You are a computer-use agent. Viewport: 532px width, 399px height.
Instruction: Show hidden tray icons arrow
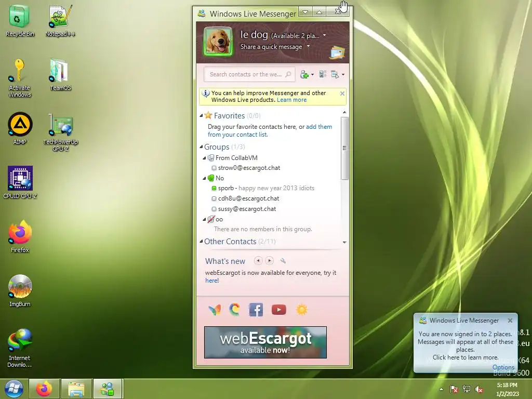click(x=441, y=389)
